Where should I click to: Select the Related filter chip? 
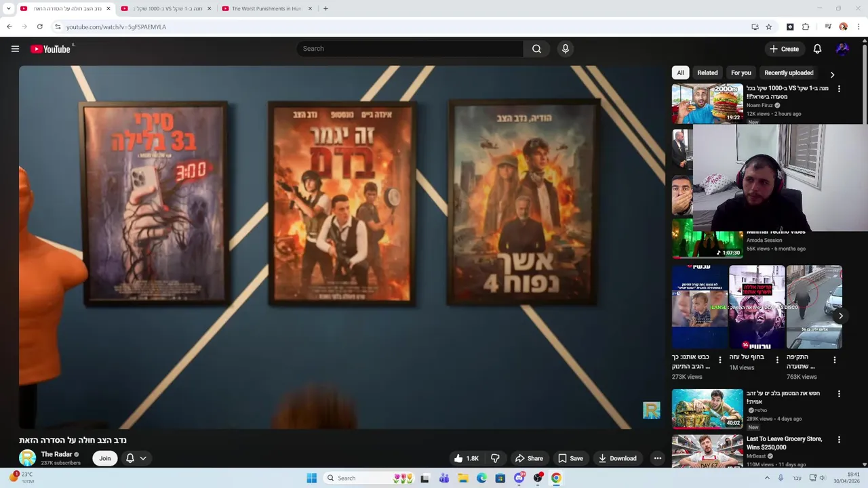707,73
